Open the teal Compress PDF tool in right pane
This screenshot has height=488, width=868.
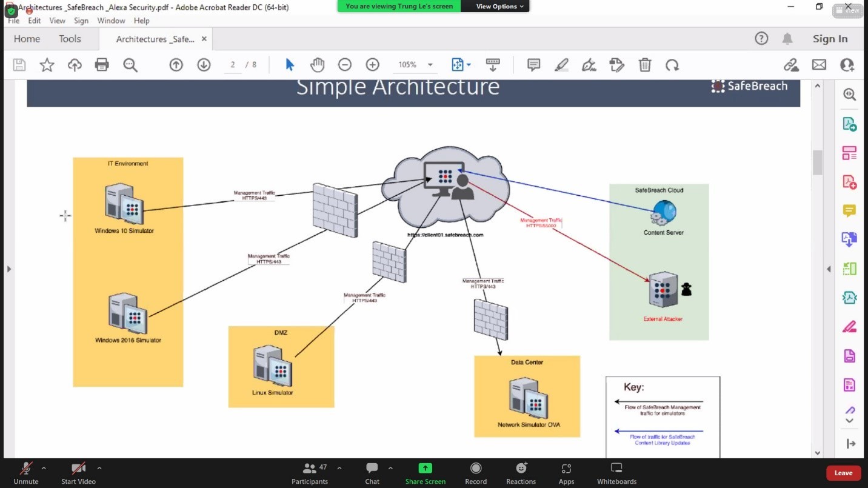849,298
